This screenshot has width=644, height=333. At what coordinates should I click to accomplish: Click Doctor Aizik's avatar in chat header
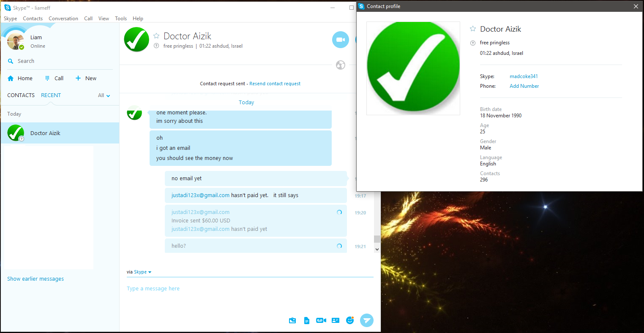(x=136, y=40)
